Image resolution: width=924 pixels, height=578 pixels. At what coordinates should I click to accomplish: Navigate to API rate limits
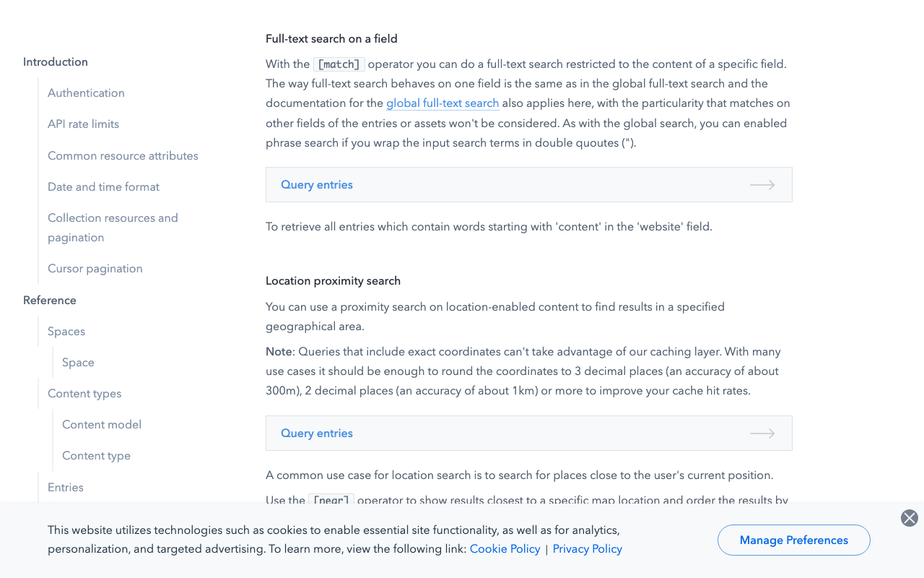pos(83,124)
